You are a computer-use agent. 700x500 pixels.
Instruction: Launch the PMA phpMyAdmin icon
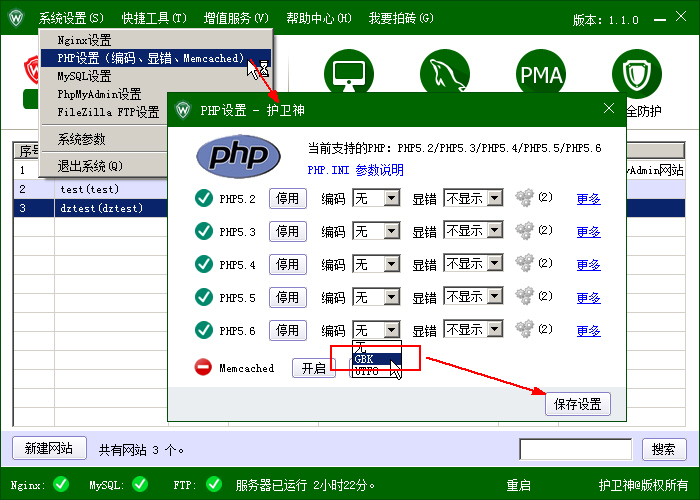pyautogui.click(x=541, y=71)
